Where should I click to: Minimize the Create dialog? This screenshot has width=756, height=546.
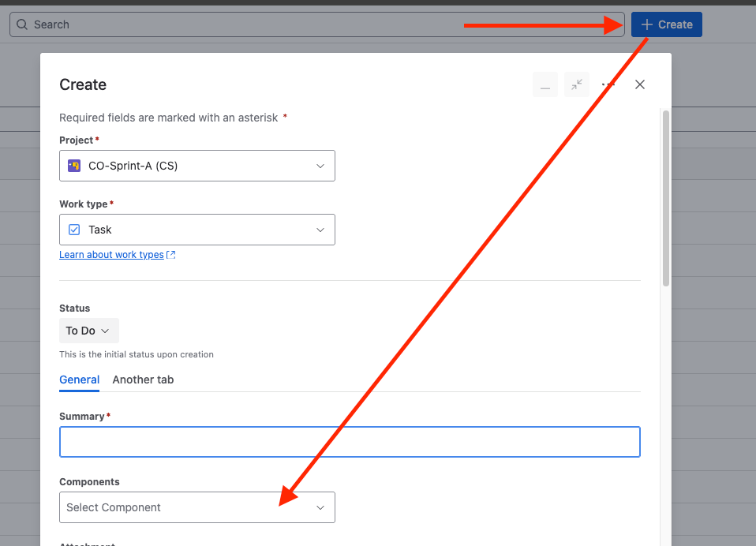tap(545, 84)
